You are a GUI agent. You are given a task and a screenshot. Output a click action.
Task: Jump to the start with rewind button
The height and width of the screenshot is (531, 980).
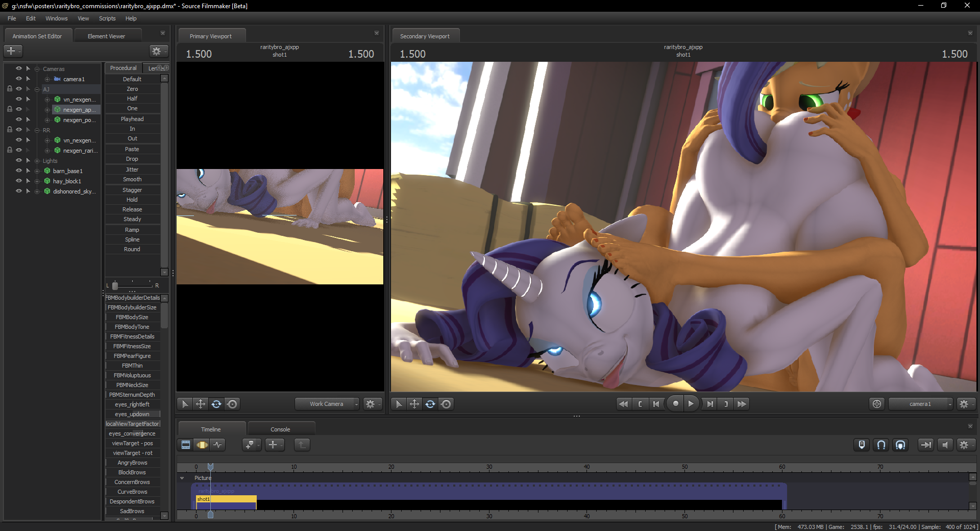623,404
